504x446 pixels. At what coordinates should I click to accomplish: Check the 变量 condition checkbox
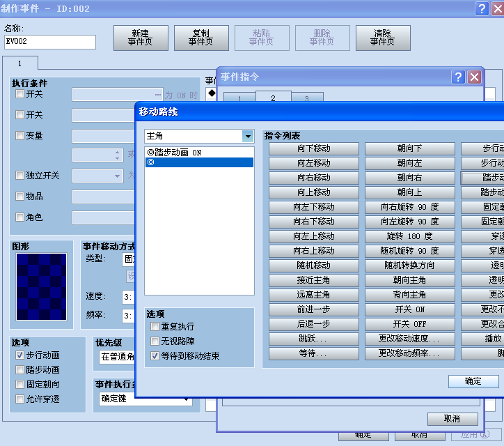19,135
